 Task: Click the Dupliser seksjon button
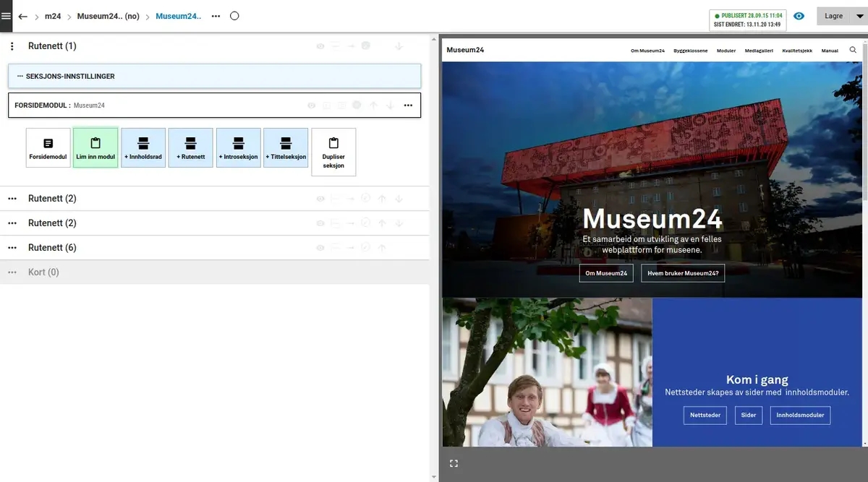tap(333, 152)
